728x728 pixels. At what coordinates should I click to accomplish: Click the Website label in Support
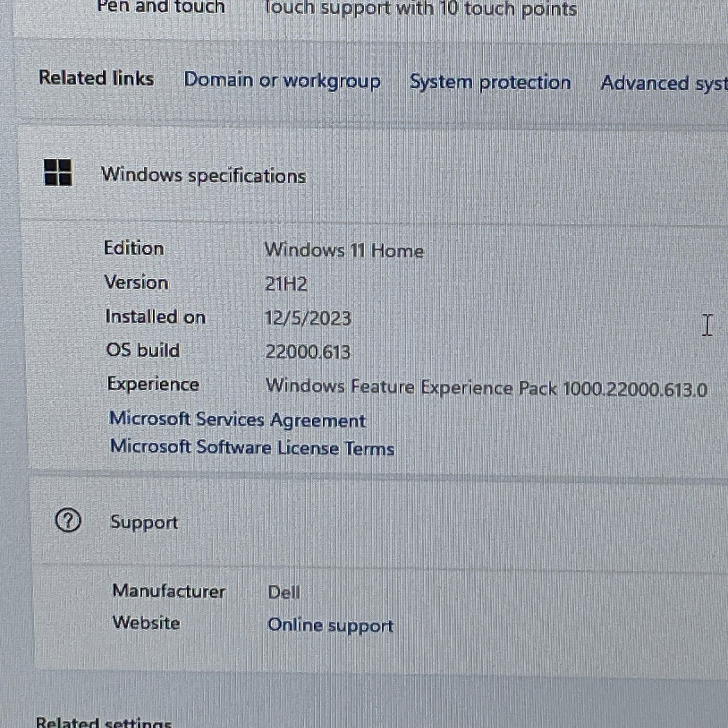point(146,623)
